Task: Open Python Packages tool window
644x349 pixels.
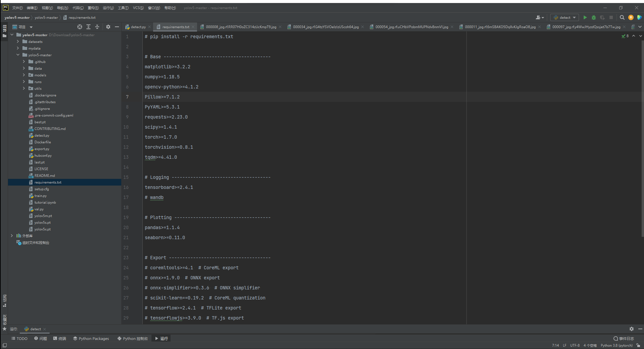Action: (91, 339)
